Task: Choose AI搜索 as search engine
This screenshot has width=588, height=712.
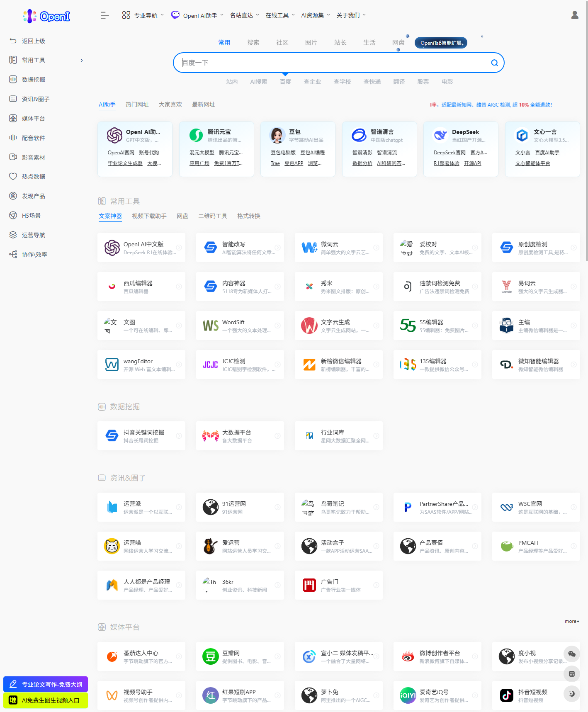Action: pos(258,82)
